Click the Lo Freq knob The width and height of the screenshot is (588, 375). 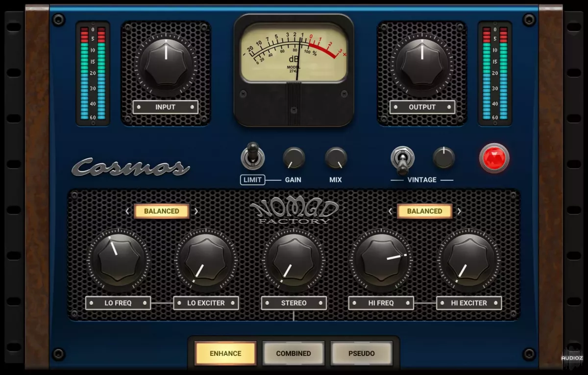click(x=118, y=259)
